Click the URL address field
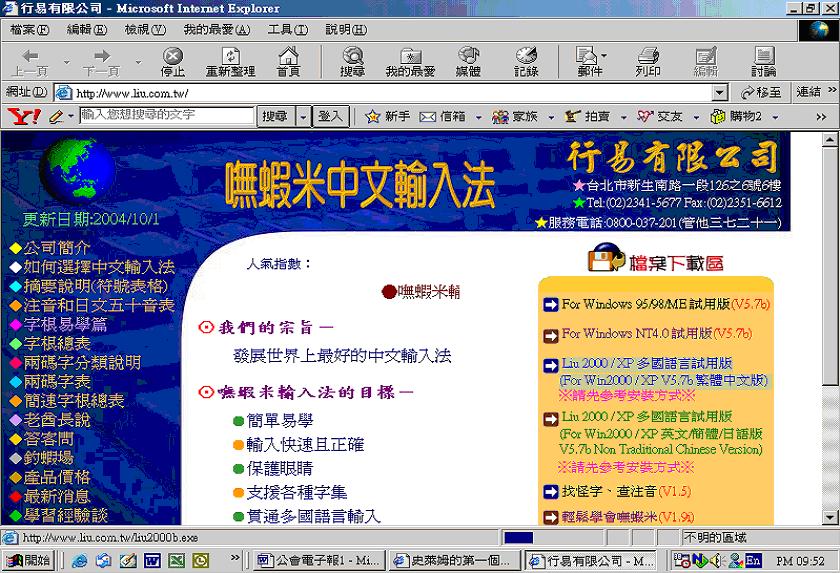This screenshot has width=840, height=573. pyautogui.click(x=385, y=93)
